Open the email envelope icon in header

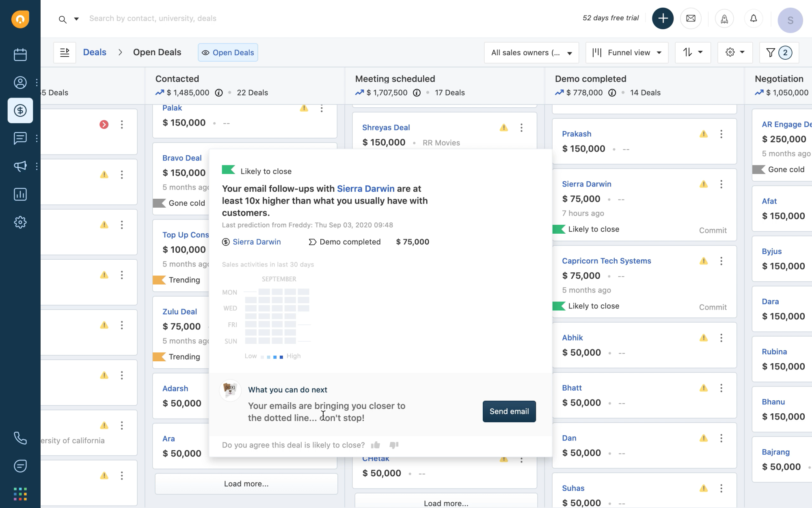pos(691,19)
